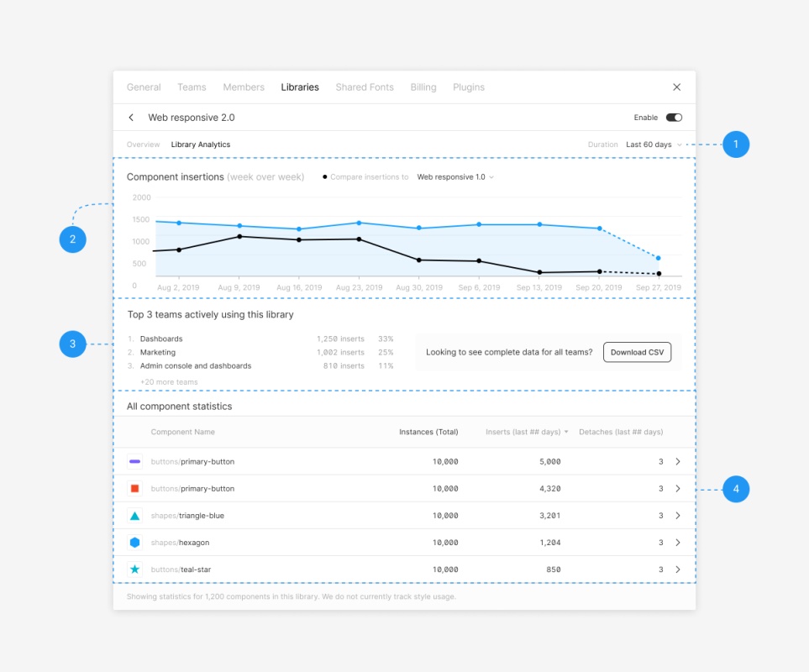Click the red square primary-button icon
The width and height of the screenshot is (809, 672).
pos(134,488)
